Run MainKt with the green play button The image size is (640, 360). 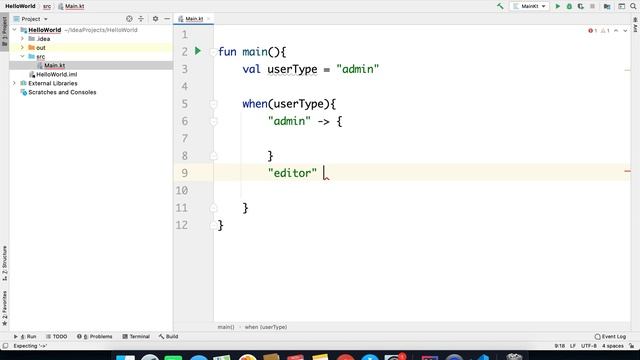pos(558,6)
